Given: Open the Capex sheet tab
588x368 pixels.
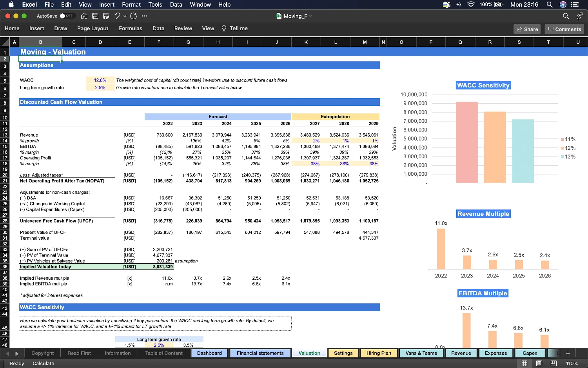Looking at the screenshot, I should tap(530, 353).
